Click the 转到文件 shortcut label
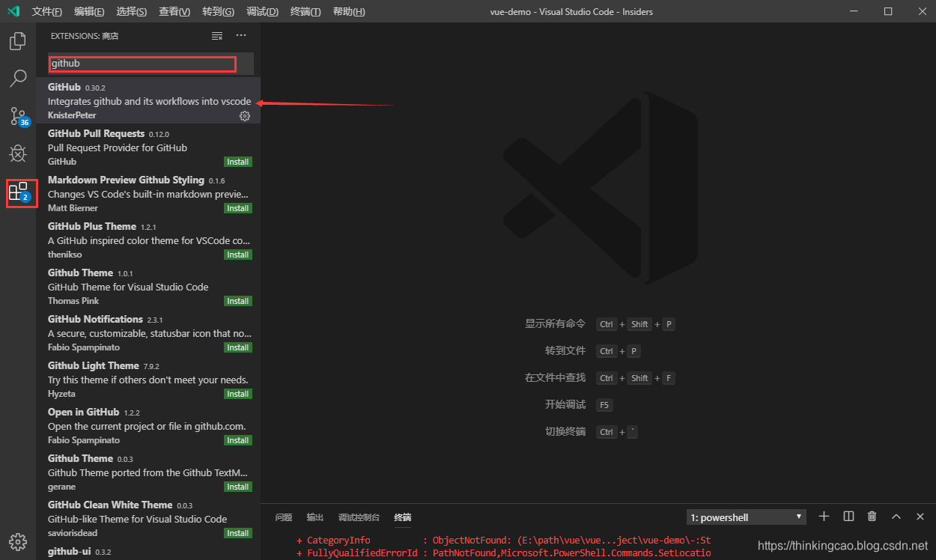 coord(565,350)
